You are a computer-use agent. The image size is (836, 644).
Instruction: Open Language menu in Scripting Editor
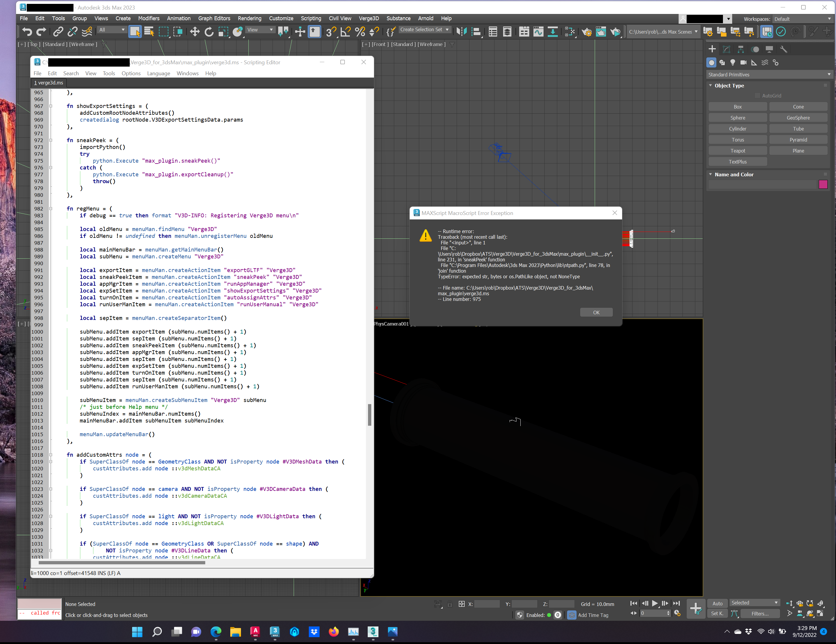[x=159, y=73]
